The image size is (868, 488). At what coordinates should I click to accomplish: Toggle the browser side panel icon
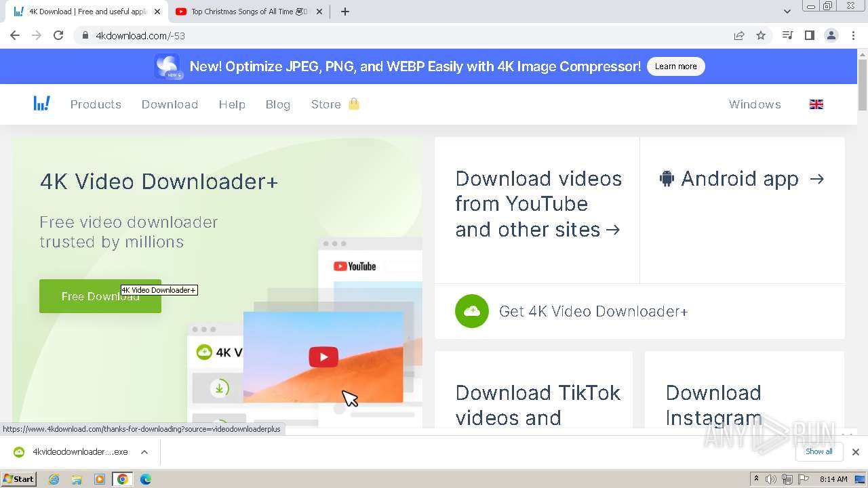(809, 35)
